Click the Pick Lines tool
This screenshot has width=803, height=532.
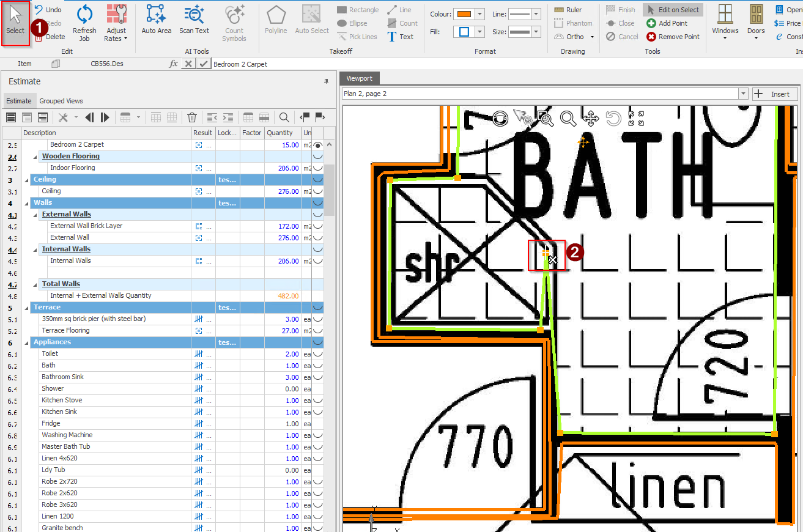pyautogui.click(x=357, y=37)
